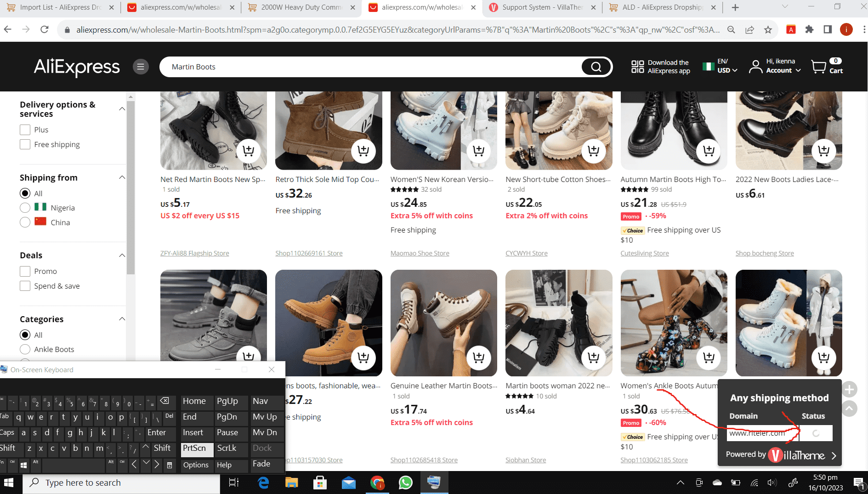868x494 pixels.
Task: Open the hamburger categories menu icon
Action: click(x=141, y=67)
